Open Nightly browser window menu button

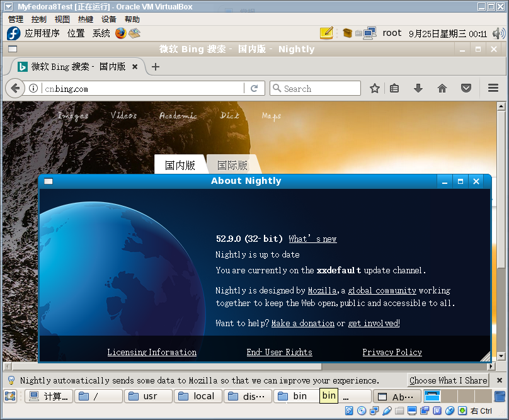[13, 49]
